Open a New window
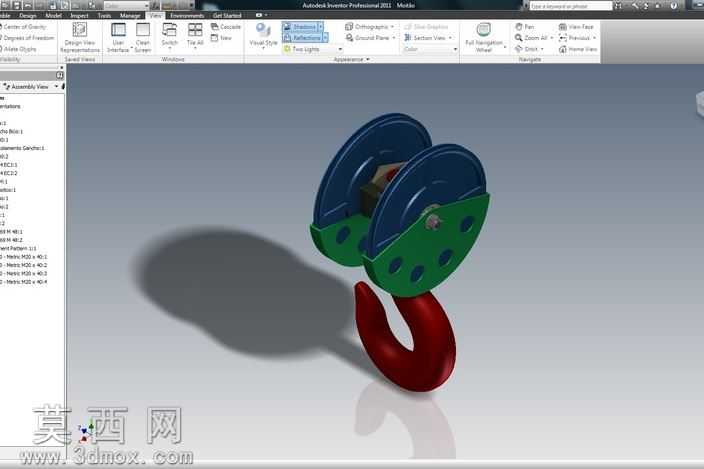 click(221, 38)
